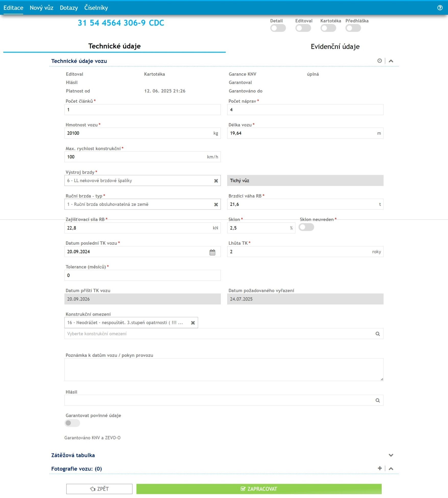This screenshot has height=498, width=448.
Task: Clear the Ruční brzda - typ selection
Action: 216,205
